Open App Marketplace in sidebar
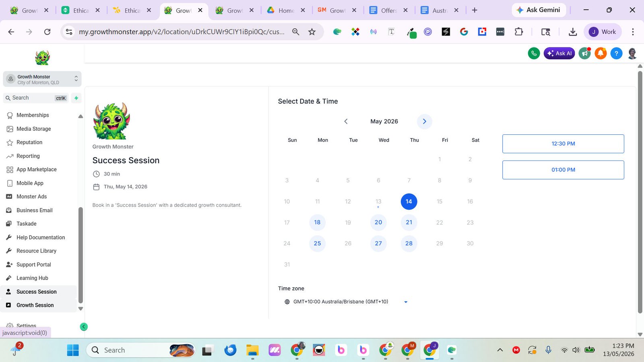 pyautogui.click(x=36, y=169)
